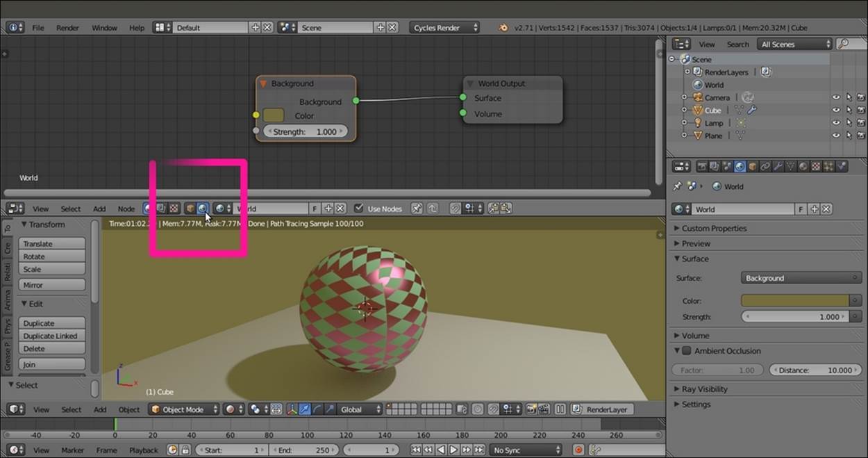
Task: Click the outliner search magnifier icon
Action: (x=843, y=44)
